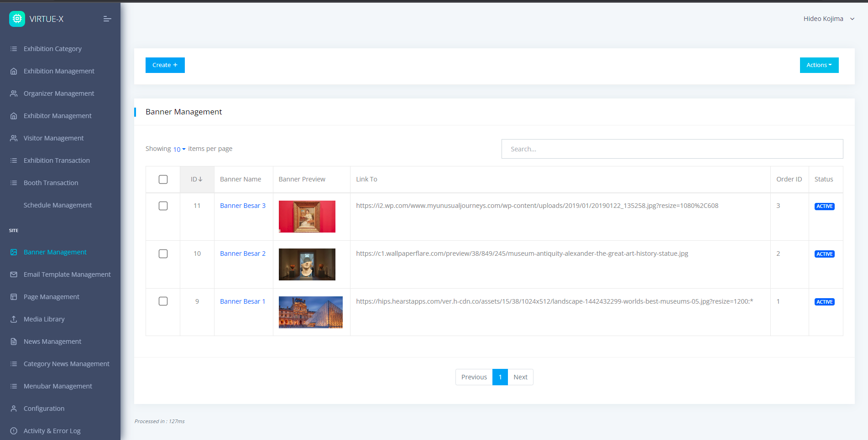The width and height of the screenshot is (868, 440).
Task: Click the Louvre banner preview thumbnail
Action: 310,312
